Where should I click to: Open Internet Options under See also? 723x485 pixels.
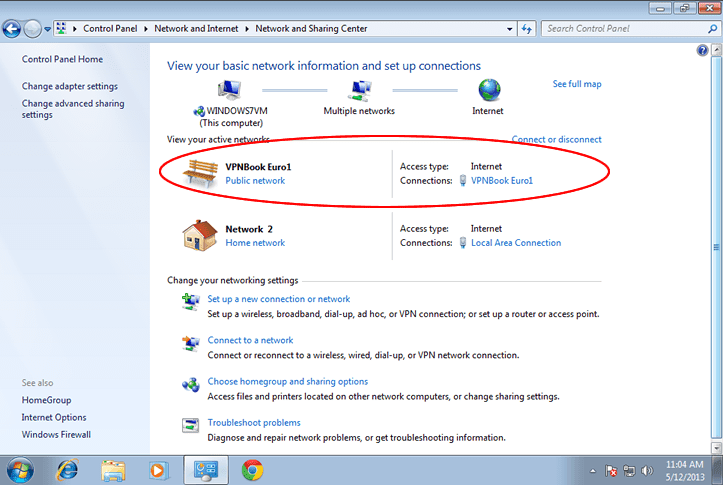click(54, 417)
